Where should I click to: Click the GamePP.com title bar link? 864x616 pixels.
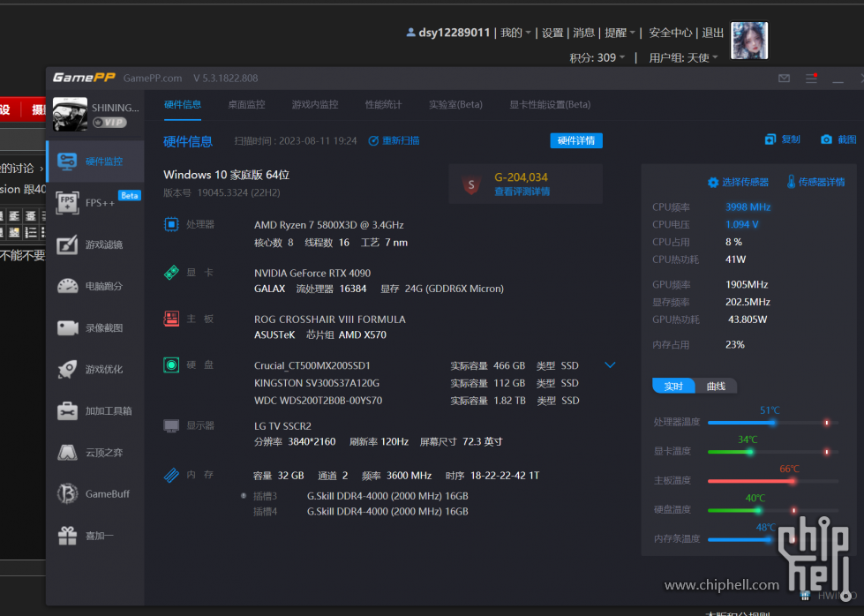(x=153, y=79)
